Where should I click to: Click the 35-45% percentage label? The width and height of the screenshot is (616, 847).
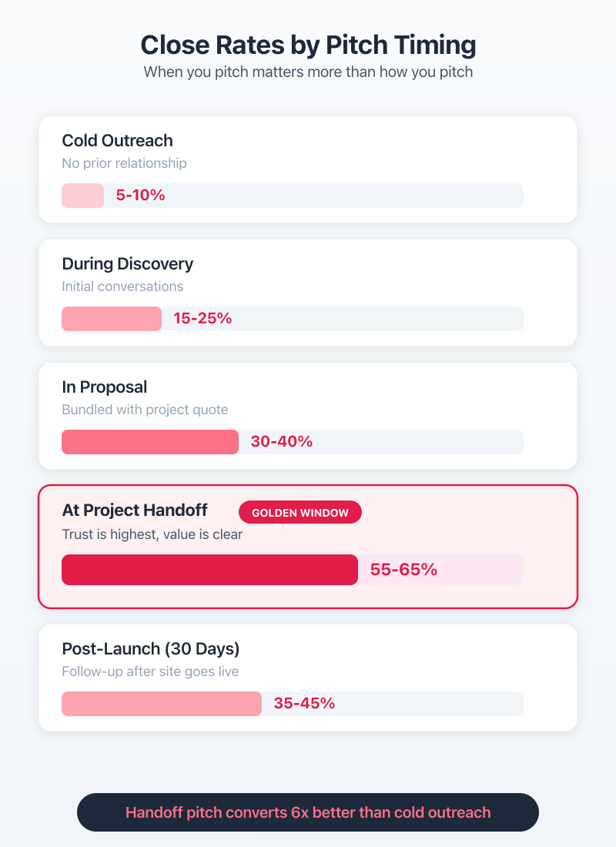click(x=304, y=704)
